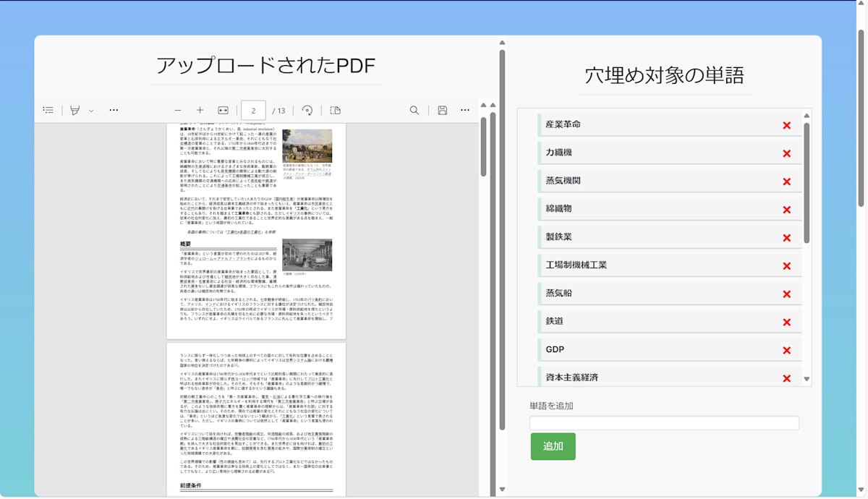Click the green 追加 button
Image resolution: width=868 pixels, height=499 pixels.
pyautogui.click(x=553, y=446)
